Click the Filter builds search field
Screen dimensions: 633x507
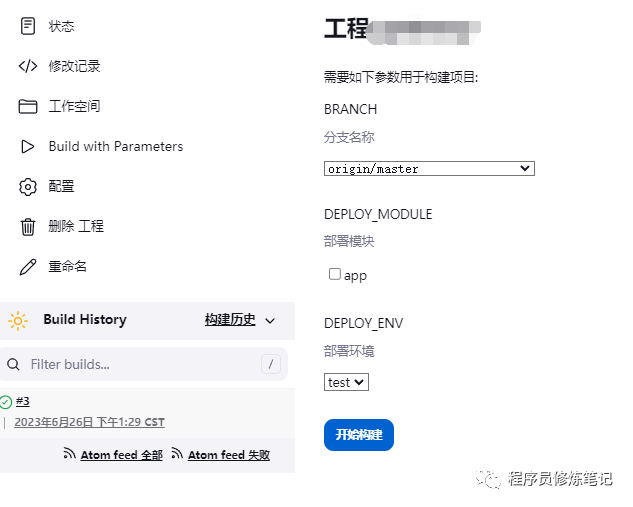click(x=140, y=364)
